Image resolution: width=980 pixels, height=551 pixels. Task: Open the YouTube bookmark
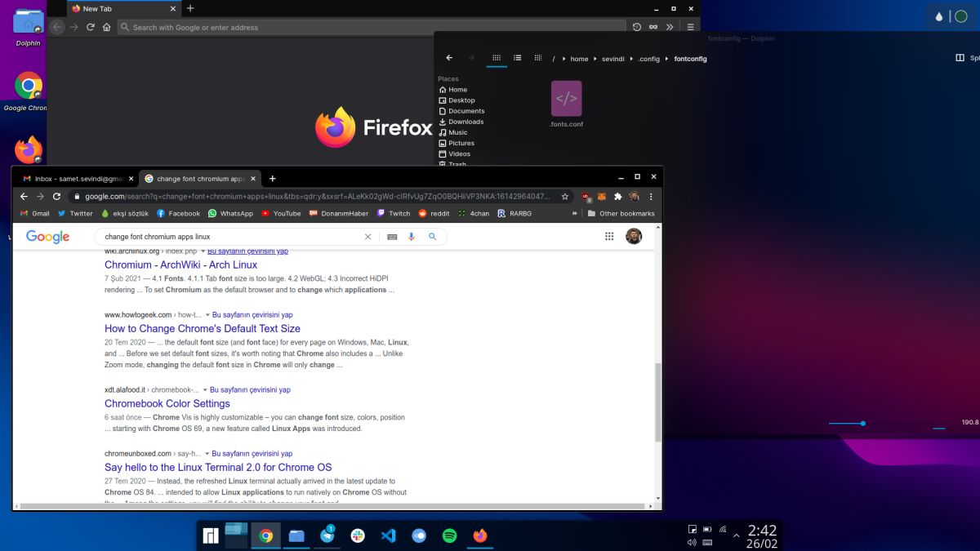pos(281,213)
